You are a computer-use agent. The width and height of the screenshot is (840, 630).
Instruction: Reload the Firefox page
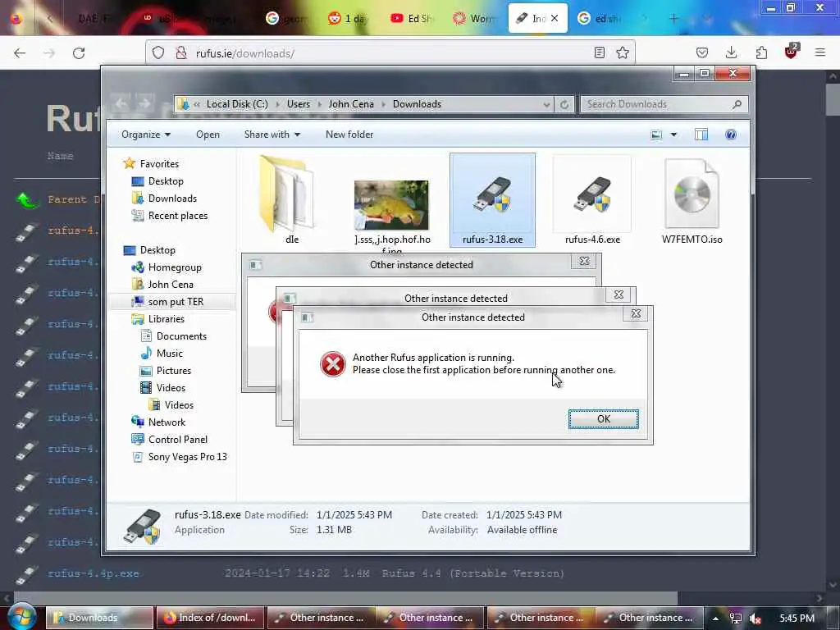79,53
